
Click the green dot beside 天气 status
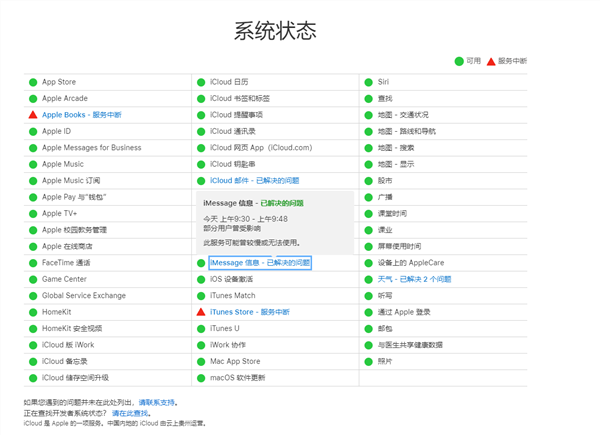pos(369,279)
